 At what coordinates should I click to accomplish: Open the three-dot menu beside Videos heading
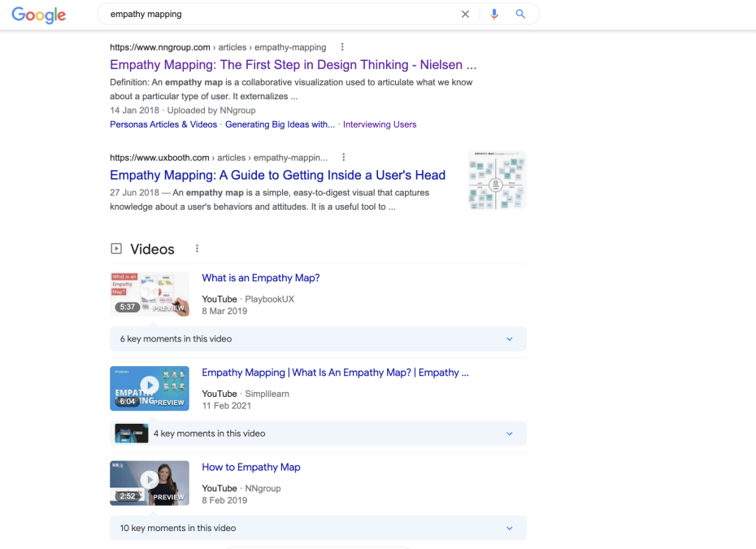[197, 248]
